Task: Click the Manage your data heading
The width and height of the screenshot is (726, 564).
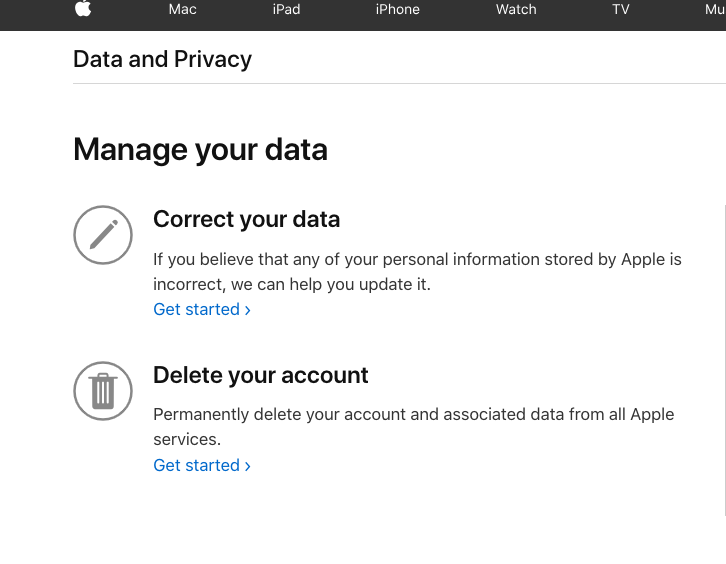Action: [x=200, y=150]
